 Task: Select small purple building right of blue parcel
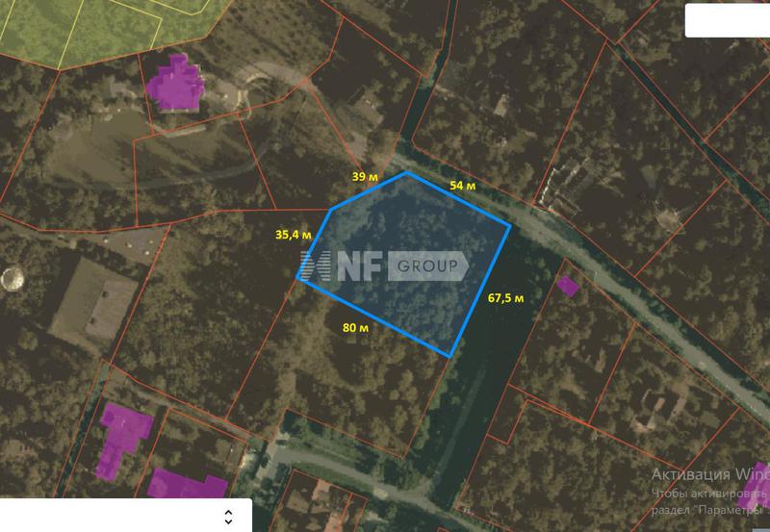[568, 286]
